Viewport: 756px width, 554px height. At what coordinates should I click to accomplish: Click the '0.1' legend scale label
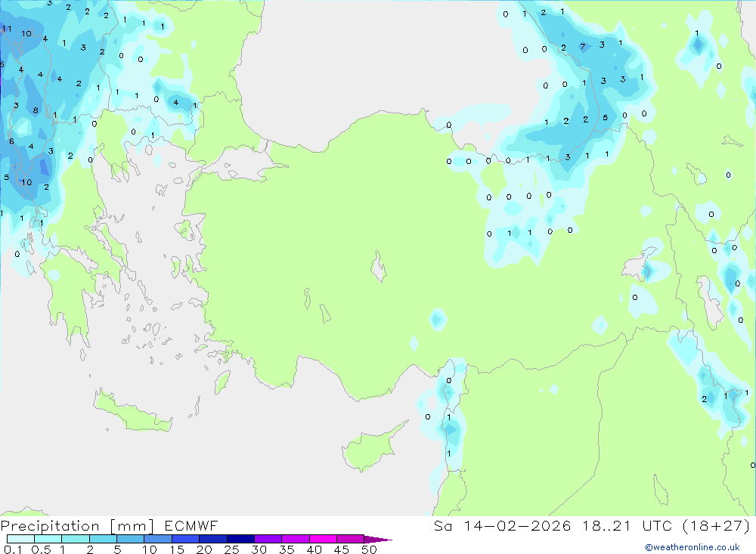13,549
